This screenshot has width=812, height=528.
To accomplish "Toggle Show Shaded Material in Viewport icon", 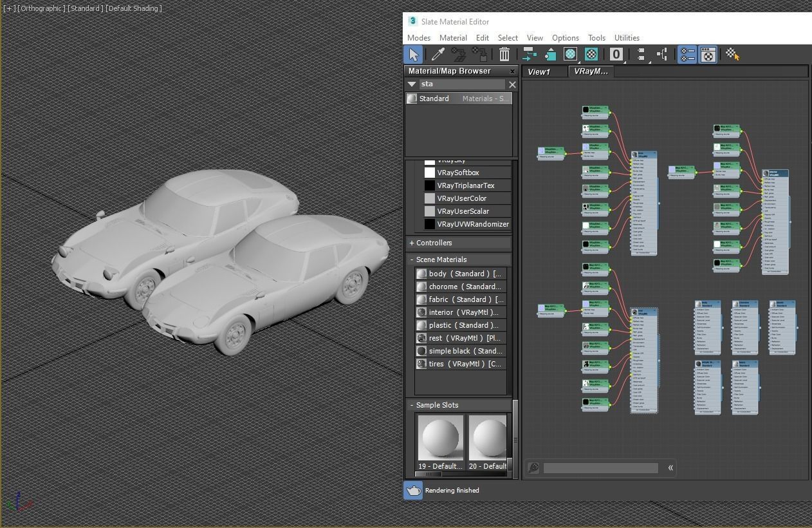I will point(570,55).
